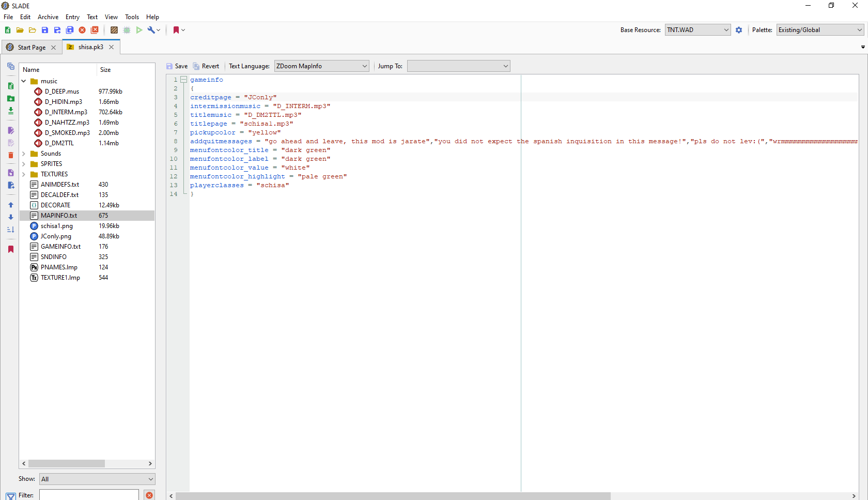
Task: Collapse the music folder
Action: [24, 81]
